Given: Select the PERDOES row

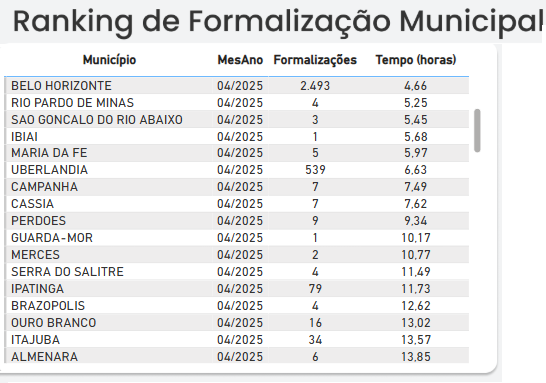Looking at the screenshot, I should tap(237, 221).
